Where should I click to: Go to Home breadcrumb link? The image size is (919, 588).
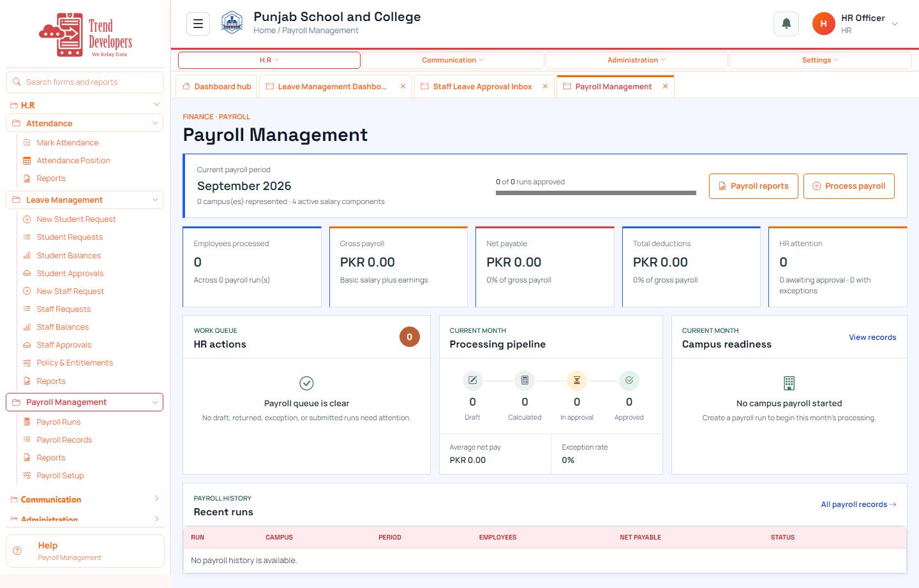tap(264, 31)
